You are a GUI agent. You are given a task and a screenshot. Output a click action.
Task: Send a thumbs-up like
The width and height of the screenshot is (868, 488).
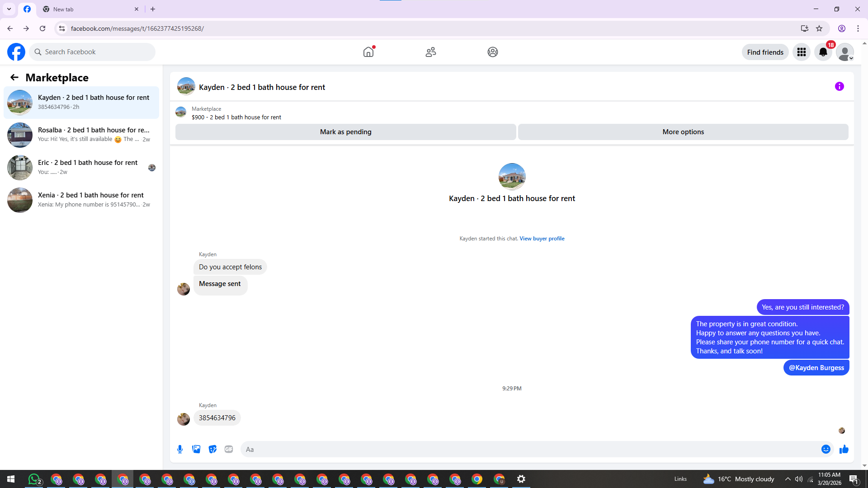coord(844,449)
